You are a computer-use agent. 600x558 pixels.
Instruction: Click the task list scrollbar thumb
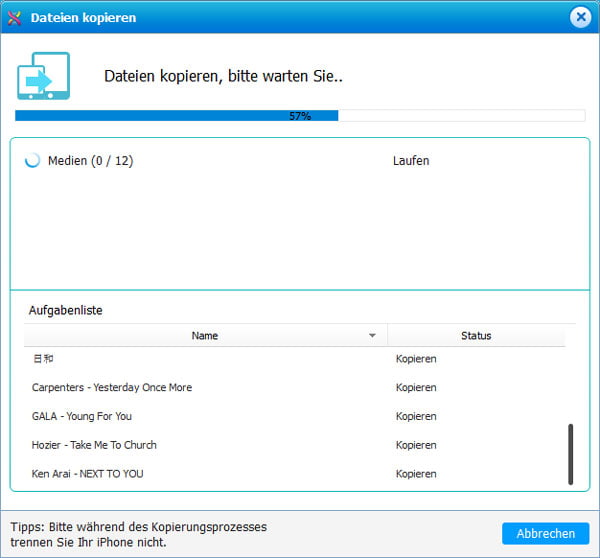(x=571, y=454)
